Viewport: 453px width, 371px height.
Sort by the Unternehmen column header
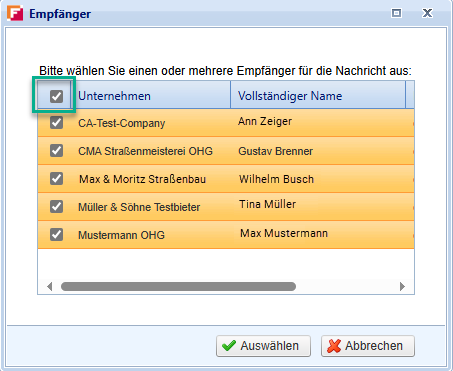coord(151,96)
